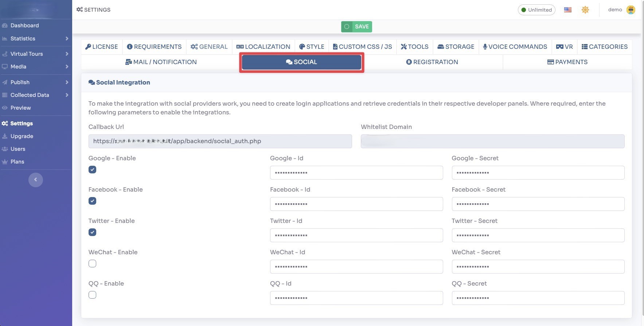Toggle light mode with the sun icon

pos(585,10)
